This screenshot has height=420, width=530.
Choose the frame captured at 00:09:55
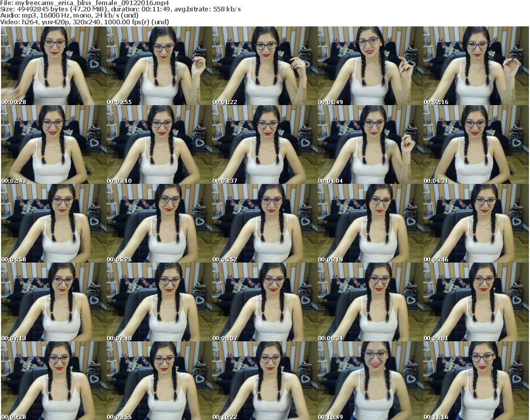[x=159, y=381]
